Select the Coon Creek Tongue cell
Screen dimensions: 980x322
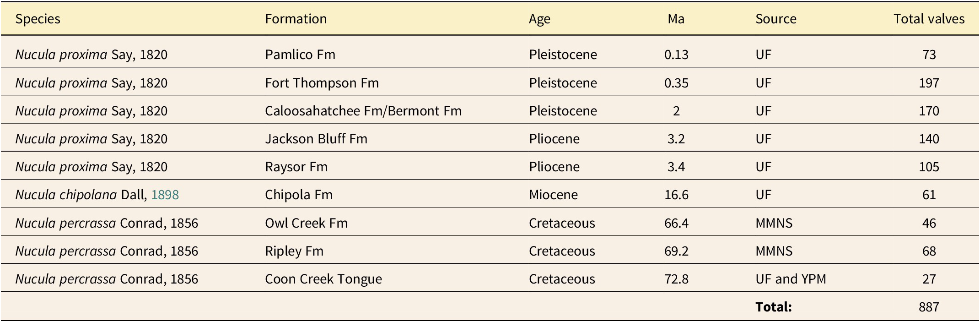pyautogui.click(x=323, y=279)
